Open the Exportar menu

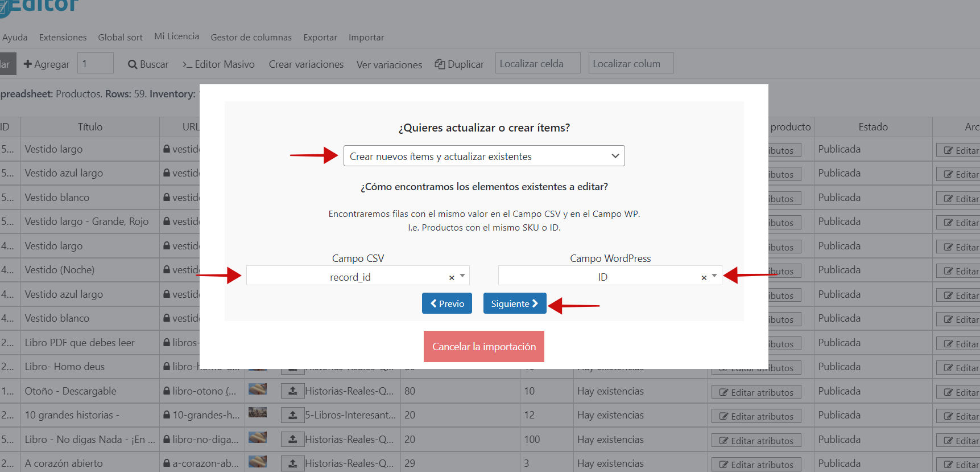[x=320, y=38]
